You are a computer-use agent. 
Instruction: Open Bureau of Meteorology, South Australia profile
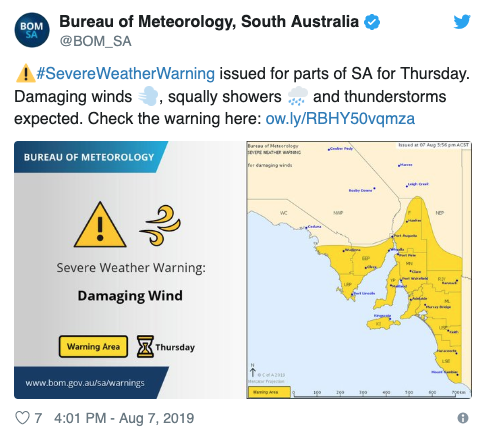pos(209,22)
